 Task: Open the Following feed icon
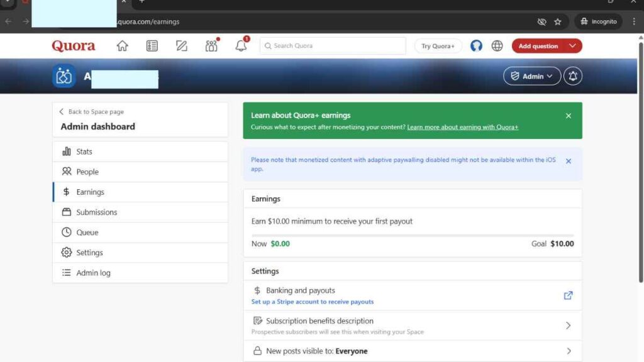click(x=152, y=45)
